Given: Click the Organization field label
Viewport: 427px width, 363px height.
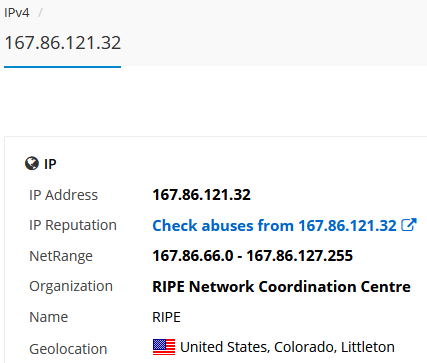Looking at the screenshot, I should [x=71, y=287].
